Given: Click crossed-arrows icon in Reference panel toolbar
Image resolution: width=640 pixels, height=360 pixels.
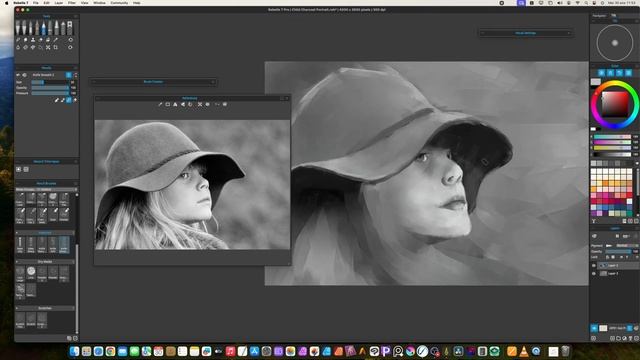Looking at the screenshot, I should 200,104.
